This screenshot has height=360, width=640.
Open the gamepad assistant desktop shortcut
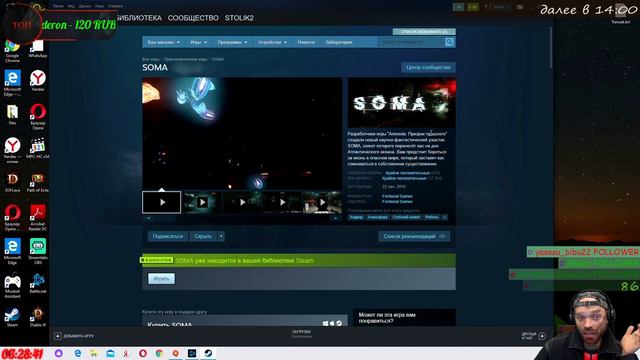coord(12,286)
